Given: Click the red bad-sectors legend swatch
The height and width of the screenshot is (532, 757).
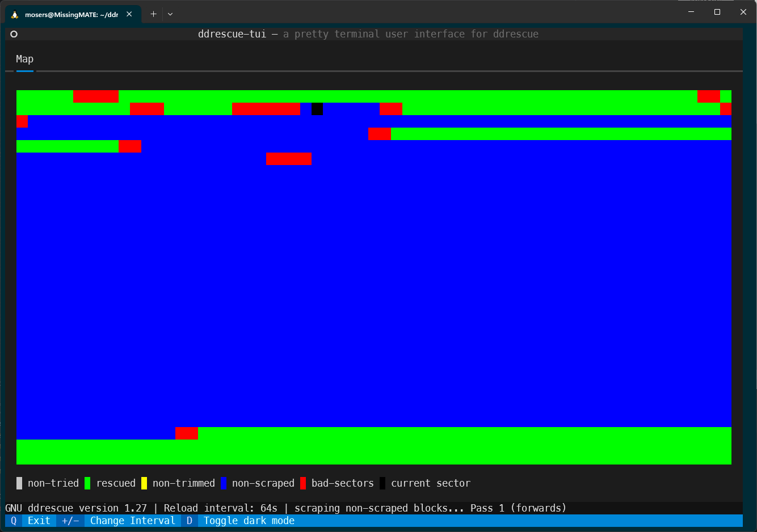Looking at the screenshot, I should pyautogui.click(x=303, y=483).
